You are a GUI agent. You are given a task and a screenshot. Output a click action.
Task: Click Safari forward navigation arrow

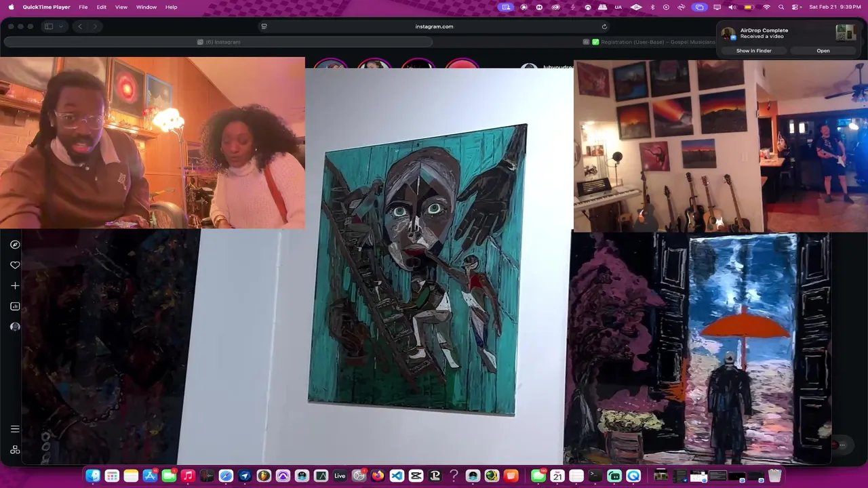[95, 26]
